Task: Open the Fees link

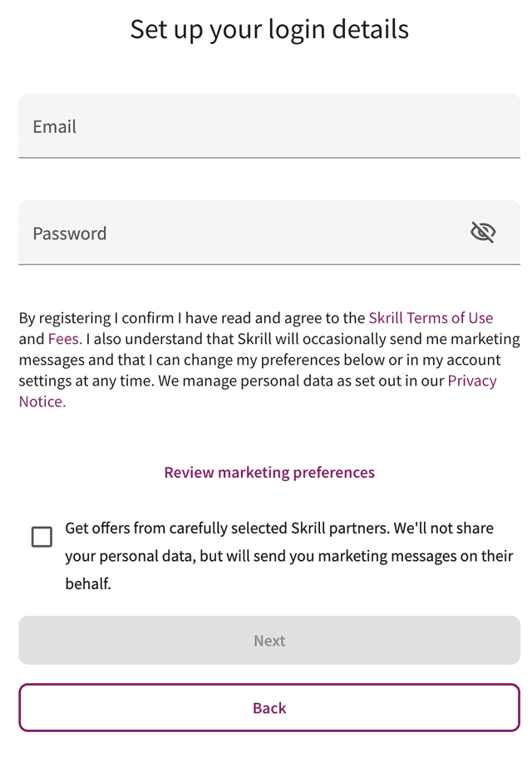Action: point(63,339)
